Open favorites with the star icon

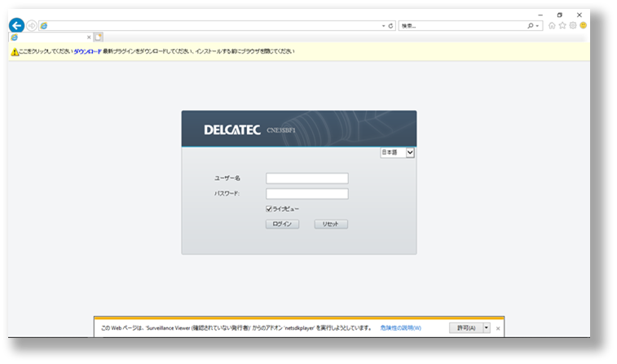pyautogui.click(x=562, y=25)
